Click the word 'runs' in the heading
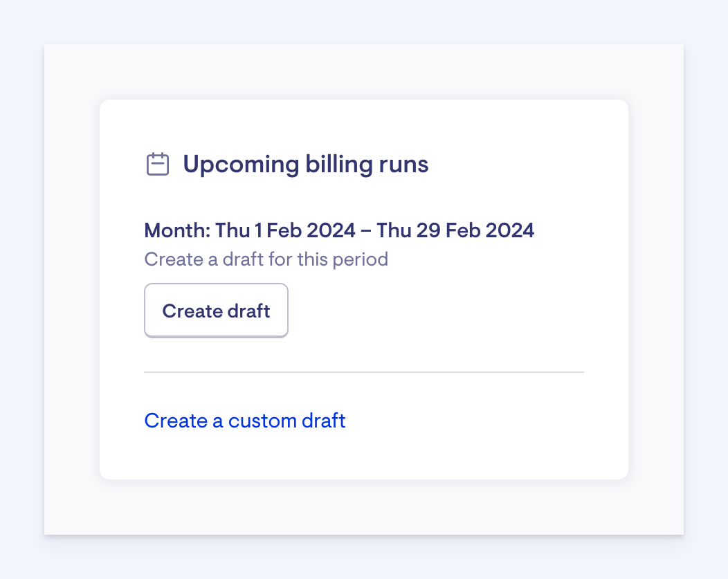Viewport: 728px width, 579px height. (x=403, y=165)
